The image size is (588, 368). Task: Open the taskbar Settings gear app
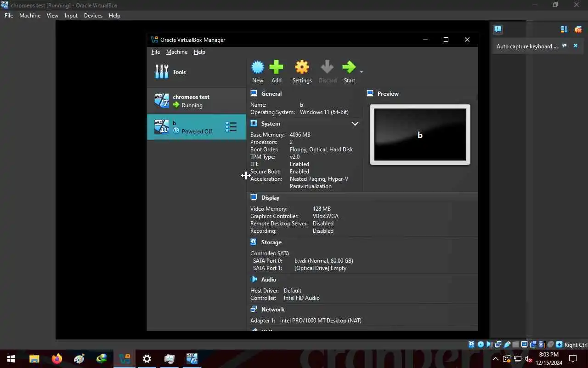[147, 359]
